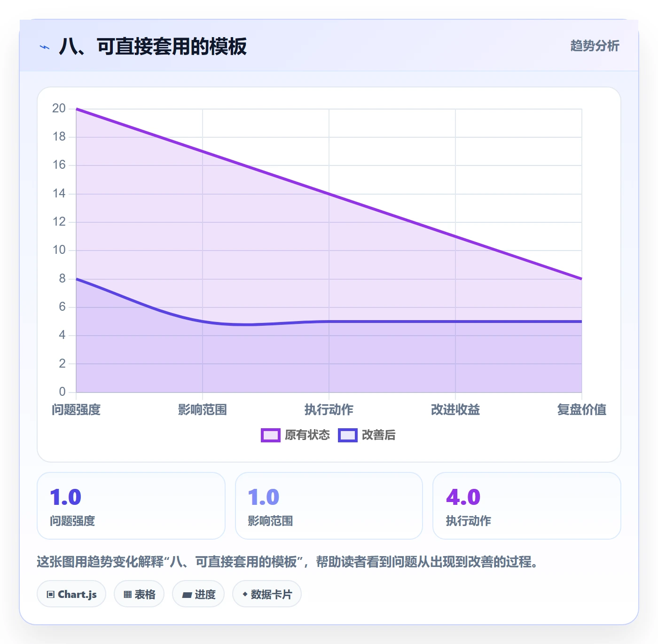Click the 影响范围 x-axis label on the chart
658x644 pixels.
(x=203, y=410)
